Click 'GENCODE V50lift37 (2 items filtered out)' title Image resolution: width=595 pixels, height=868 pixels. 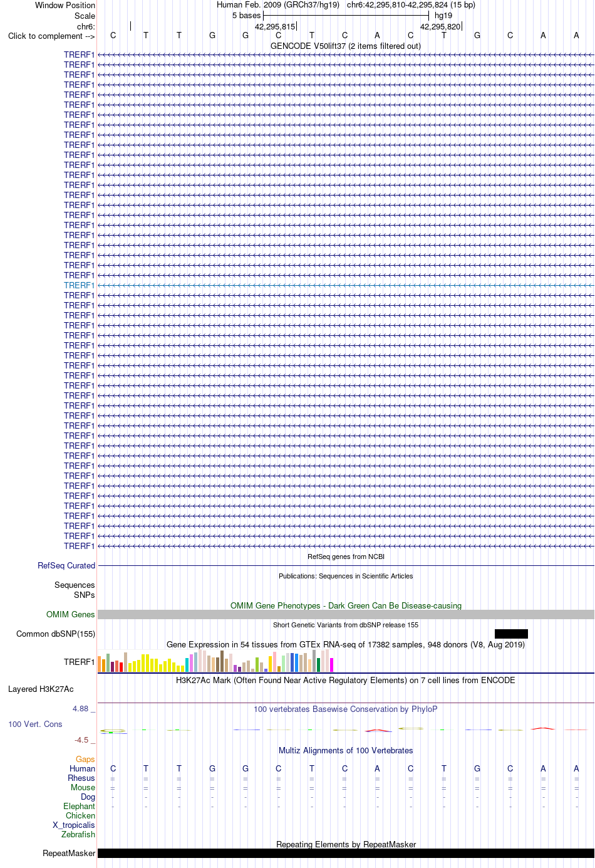(346, 46)
